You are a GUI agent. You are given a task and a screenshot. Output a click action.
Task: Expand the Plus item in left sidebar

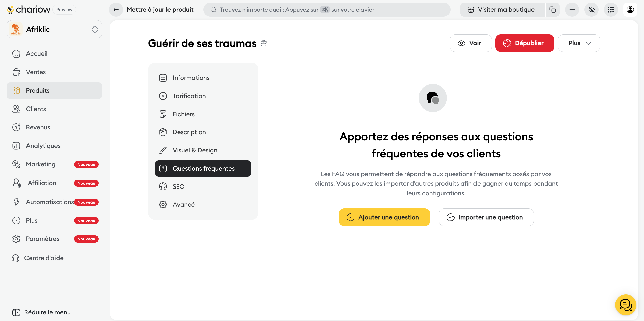coord(32,221)
